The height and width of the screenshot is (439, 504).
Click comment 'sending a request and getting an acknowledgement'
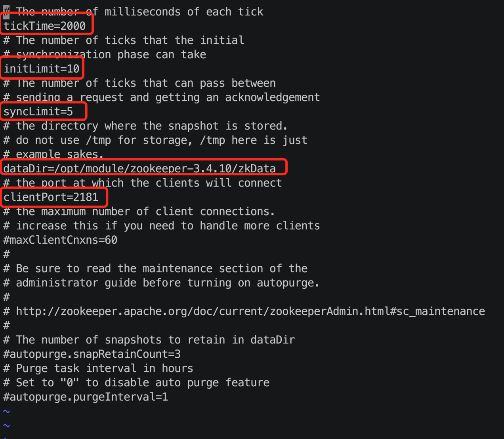point(162,97)
